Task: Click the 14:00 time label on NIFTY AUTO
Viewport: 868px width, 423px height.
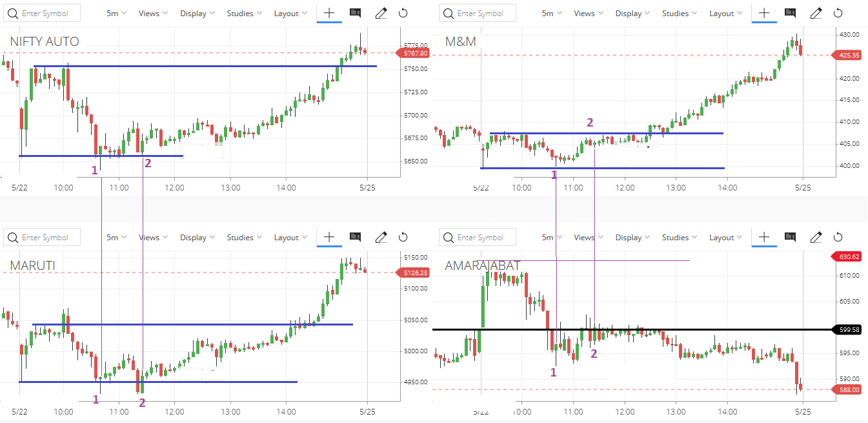Action: click(x=286, y=188)
